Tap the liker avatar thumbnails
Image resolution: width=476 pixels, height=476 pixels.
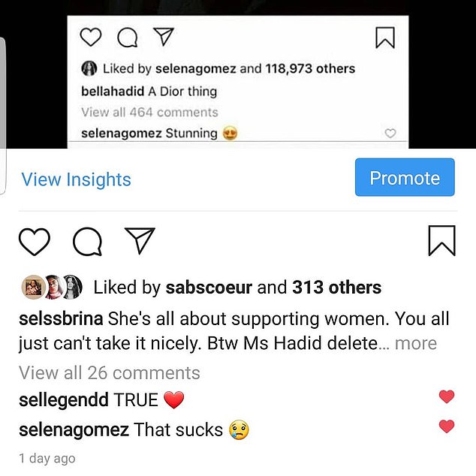coord(51,287)
